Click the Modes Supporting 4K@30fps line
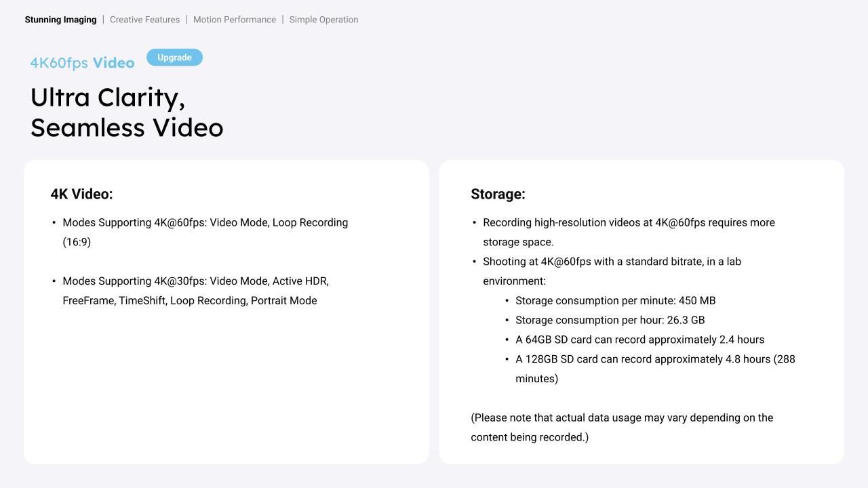This screenshot has width=868, height=488. point(195,281)
